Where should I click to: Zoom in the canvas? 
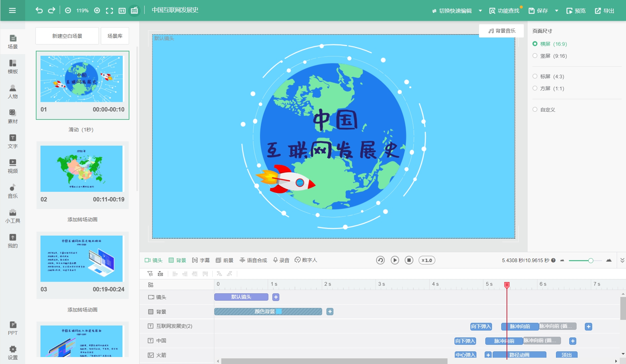tap(97, 11)
